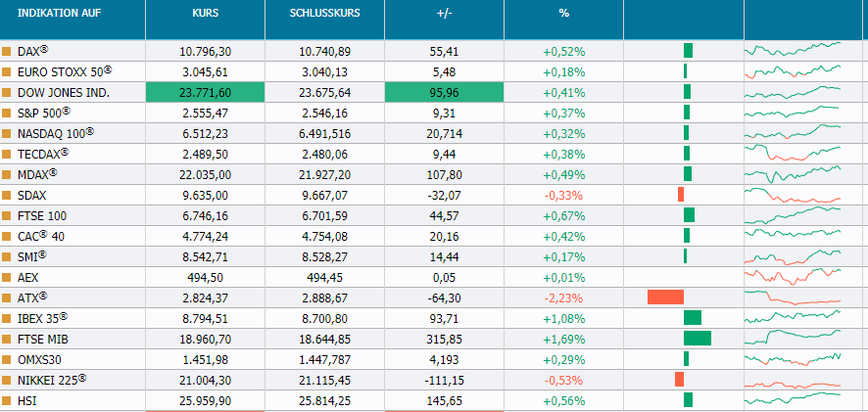Open the DOW JONES IND. index link
The image size is (868, 412).
(64, 92)
